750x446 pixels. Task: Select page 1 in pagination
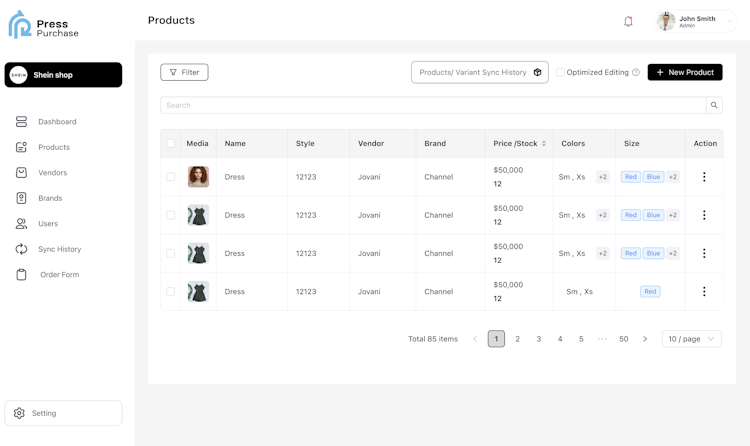pos(496,339)
